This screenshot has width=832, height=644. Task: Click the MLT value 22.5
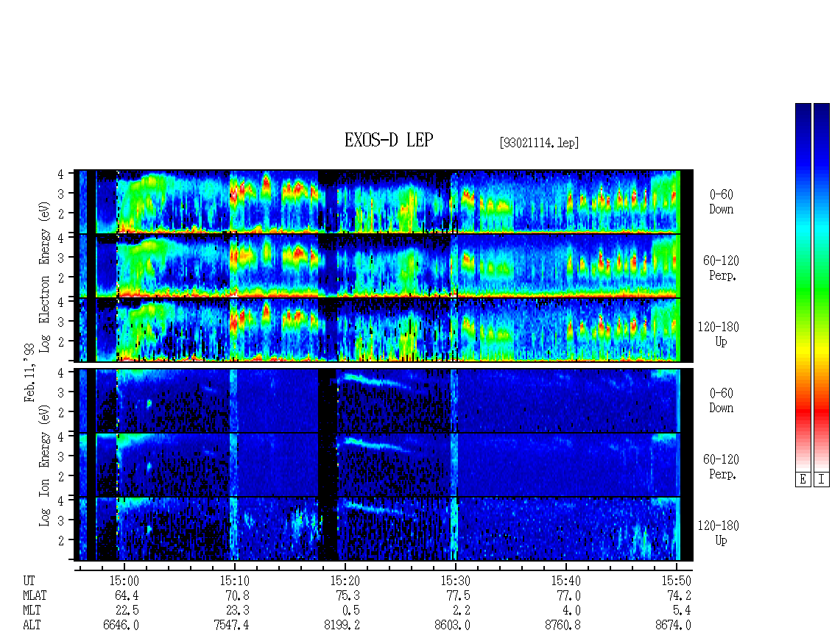tap(127, 611)
